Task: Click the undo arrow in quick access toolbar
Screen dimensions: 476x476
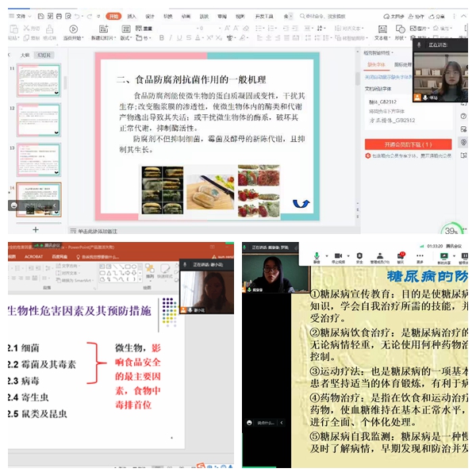Action: [x=79, y=15]
